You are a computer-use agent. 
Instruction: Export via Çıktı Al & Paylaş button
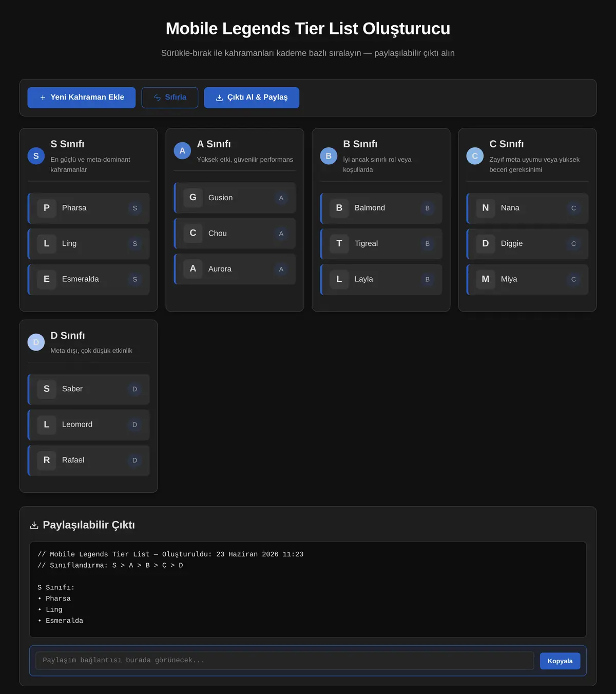pos(252,98)
